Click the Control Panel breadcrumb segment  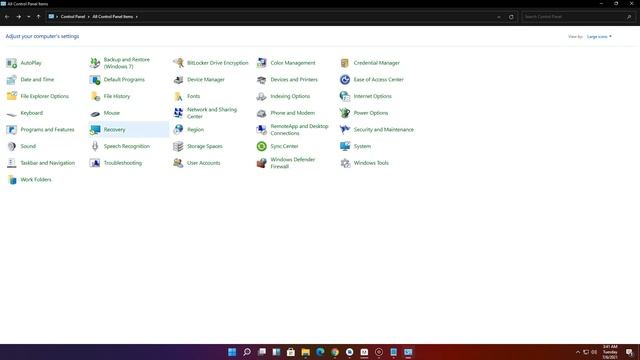(x=73, y=17)
